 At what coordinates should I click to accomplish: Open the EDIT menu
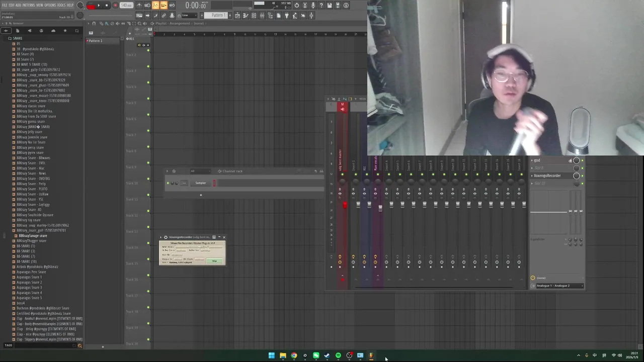click(x=12, y=5)
